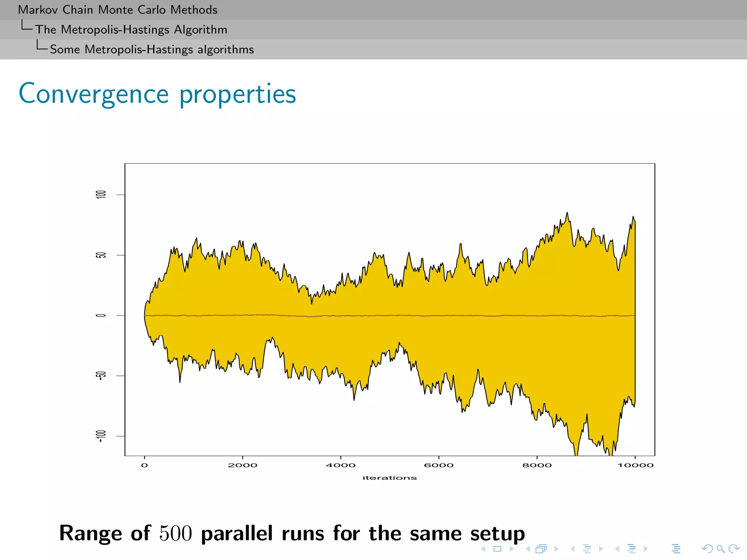The width and height of the screenshot is (747, 560).
Task: Click the forward redo-style navigation arrow
Action: (x=734, y=549)
